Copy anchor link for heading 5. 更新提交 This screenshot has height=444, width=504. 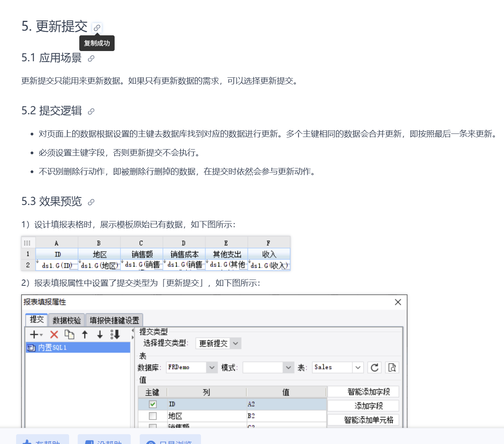tap(97, 27)
